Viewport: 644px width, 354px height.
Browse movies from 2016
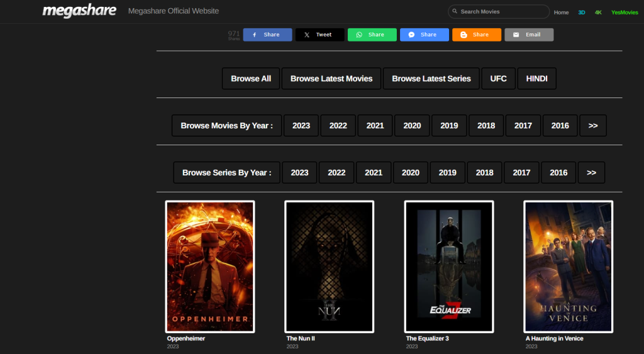560,126
